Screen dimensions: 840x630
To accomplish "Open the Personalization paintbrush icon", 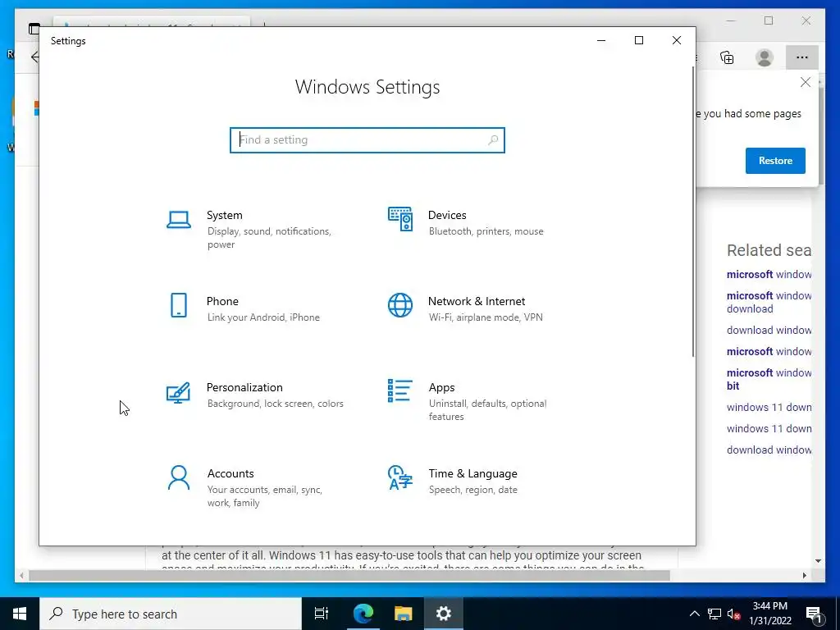I will (178, 393).
